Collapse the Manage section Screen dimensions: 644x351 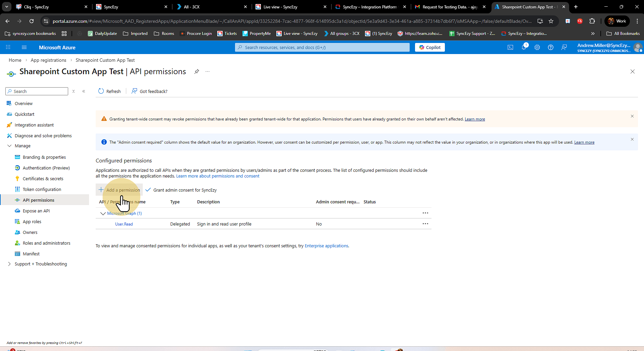click(x=9, y=146)
